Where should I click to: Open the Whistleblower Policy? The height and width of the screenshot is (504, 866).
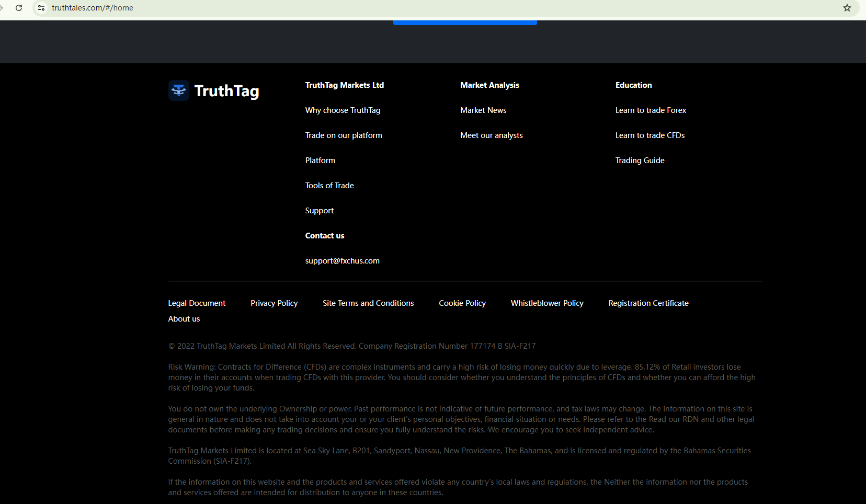tap(547, 303)
